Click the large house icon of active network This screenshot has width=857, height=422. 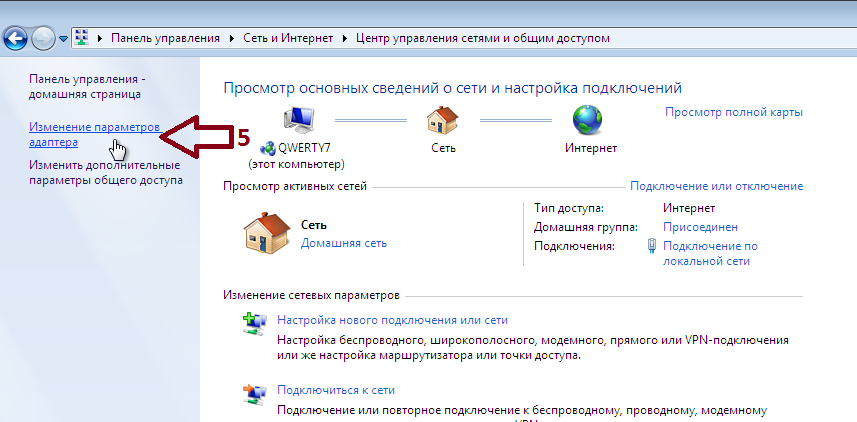click(267, 232)
